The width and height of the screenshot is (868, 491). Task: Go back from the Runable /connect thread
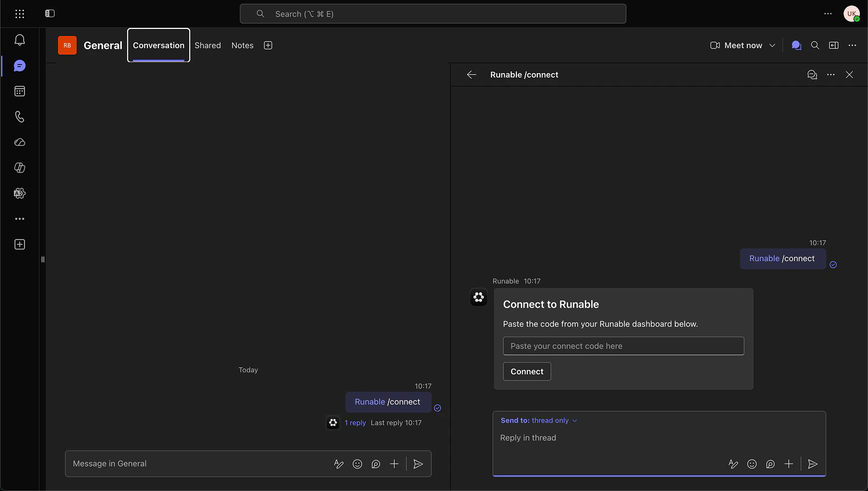click(x=472, y=74)
